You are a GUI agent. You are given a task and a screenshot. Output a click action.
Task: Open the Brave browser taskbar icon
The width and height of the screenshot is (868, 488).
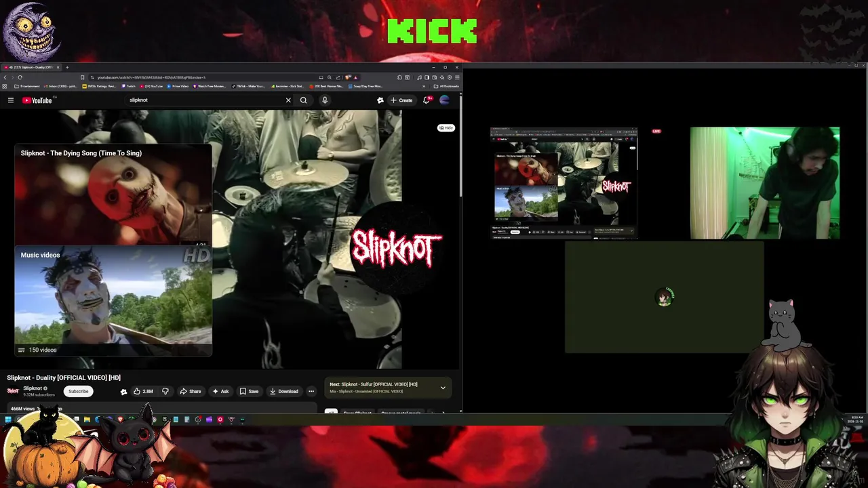120,420
